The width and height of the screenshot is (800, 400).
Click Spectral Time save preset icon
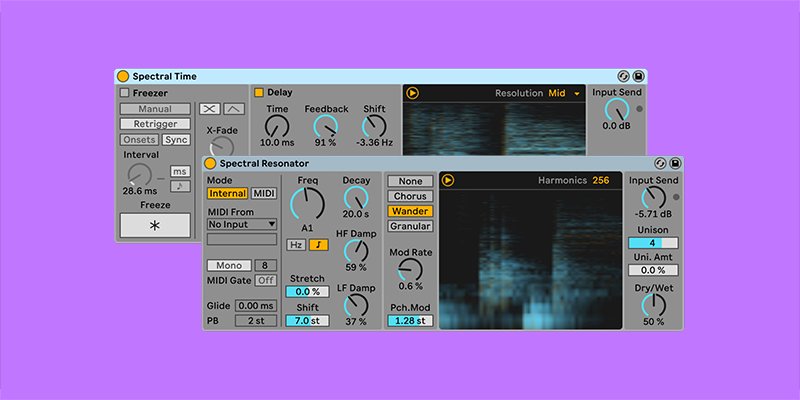pyautogui.click(x=638, y=77)
